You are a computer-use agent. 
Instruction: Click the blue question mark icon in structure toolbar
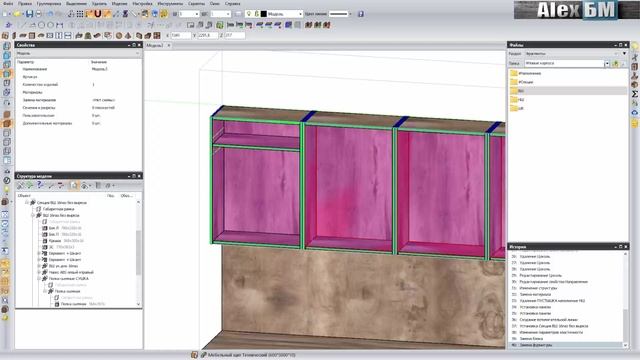click(40, 186)
